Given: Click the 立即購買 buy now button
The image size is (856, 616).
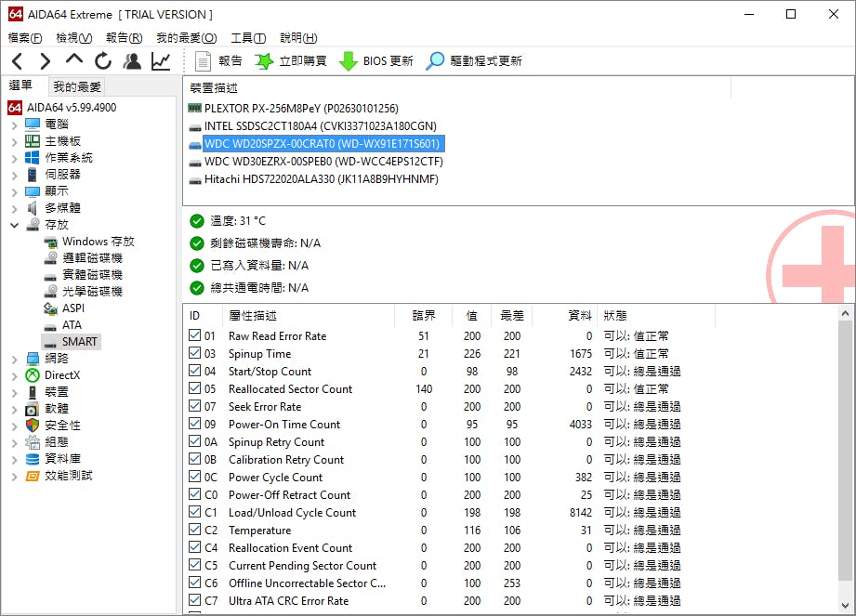Looking at the screenshot, I should (291, 61).
